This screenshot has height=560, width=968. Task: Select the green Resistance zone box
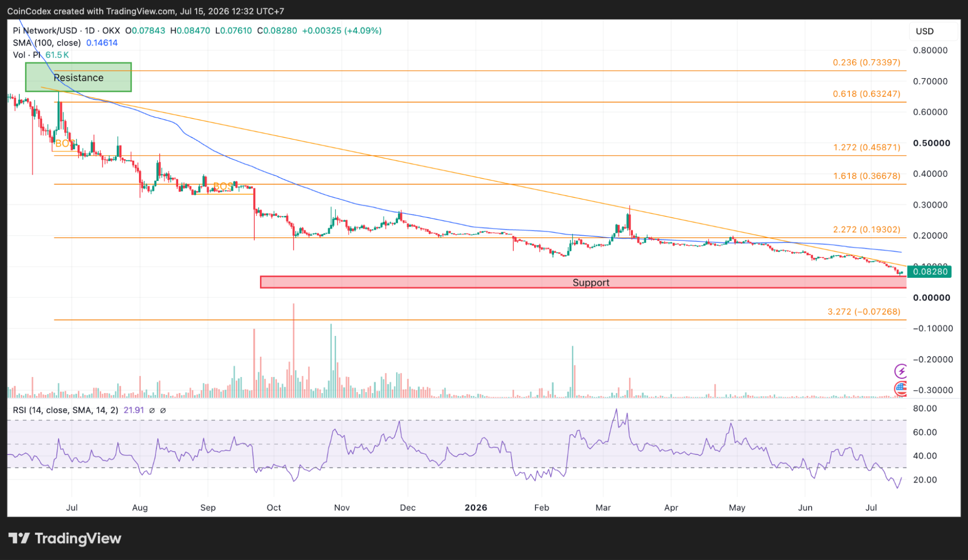pos(78,77)
